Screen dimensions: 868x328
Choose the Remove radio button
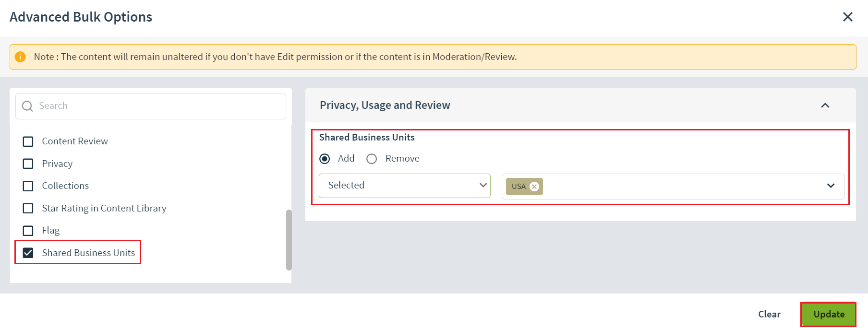click(x=372, y=159)
